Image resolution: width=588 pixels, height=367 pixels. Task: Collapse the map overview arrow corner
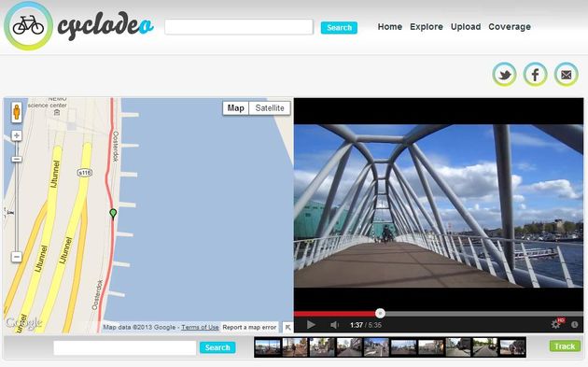click(287, 327)
